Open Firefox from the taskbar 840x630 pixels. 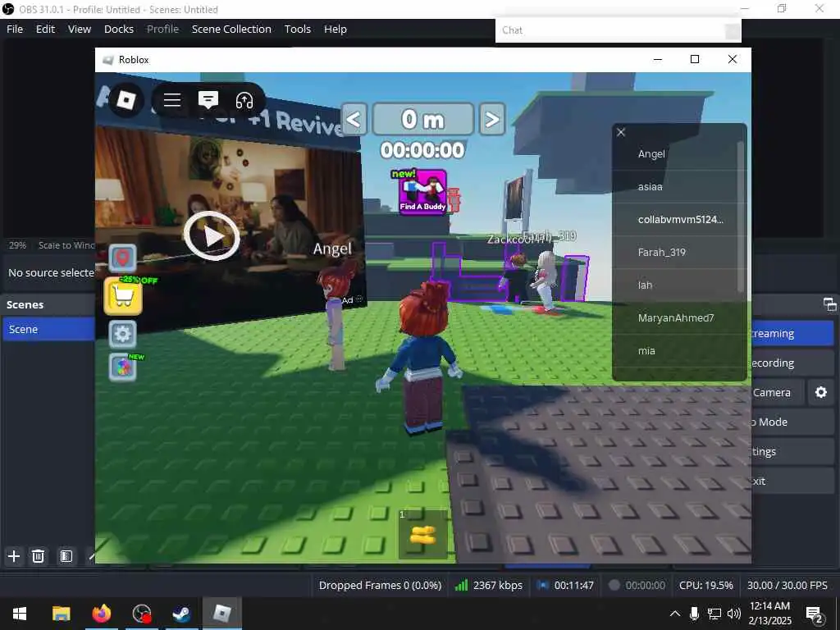(101, 614)
